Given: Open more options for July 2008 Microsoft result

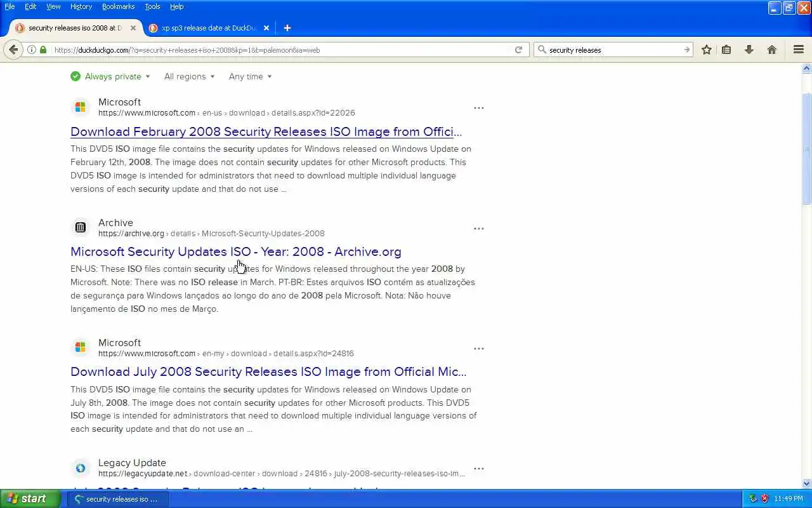Looking at the screenshot, I should [479, 348].
